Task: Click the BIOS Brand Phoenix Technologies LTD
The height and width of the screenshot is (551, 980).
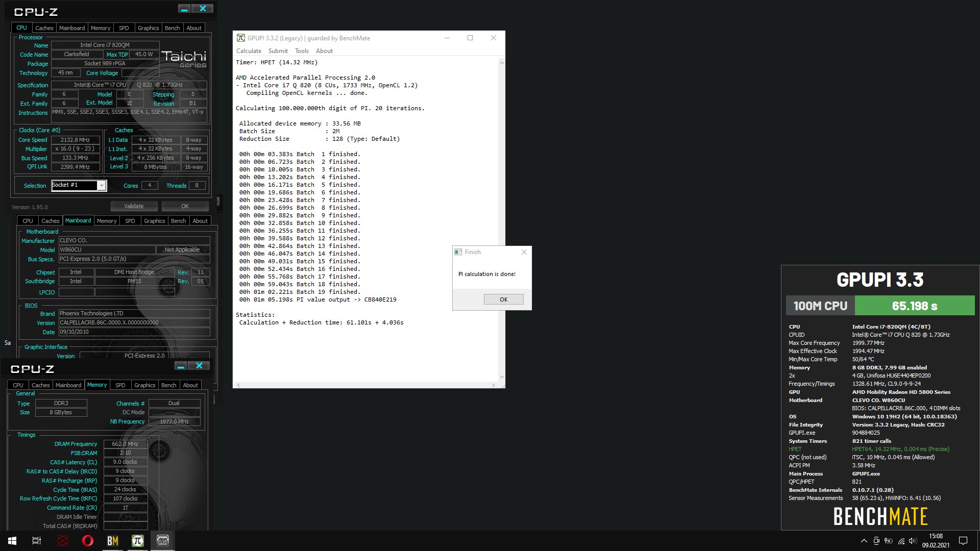Action: coord(134,314)
